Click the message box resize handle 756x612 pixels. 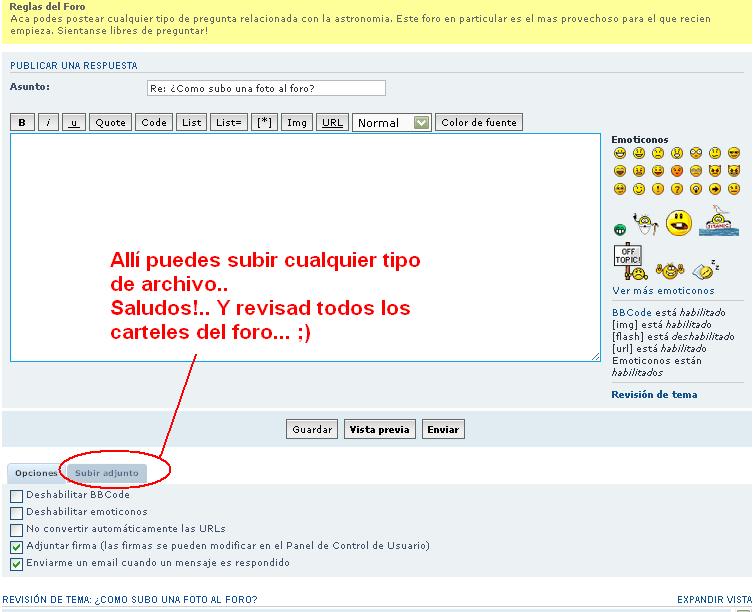596,356
